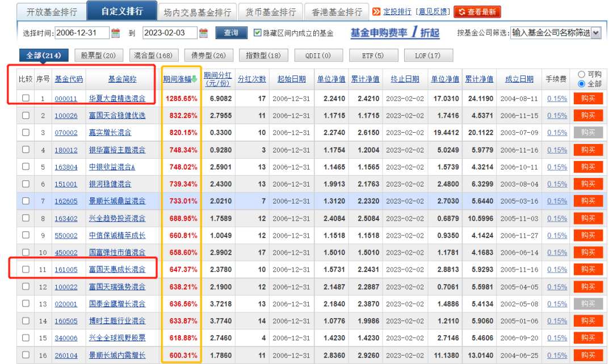The height and width of the screenshot is (364, 613).
Task: Expand the fund company filter dropdown
Action: tap(595, 33)
